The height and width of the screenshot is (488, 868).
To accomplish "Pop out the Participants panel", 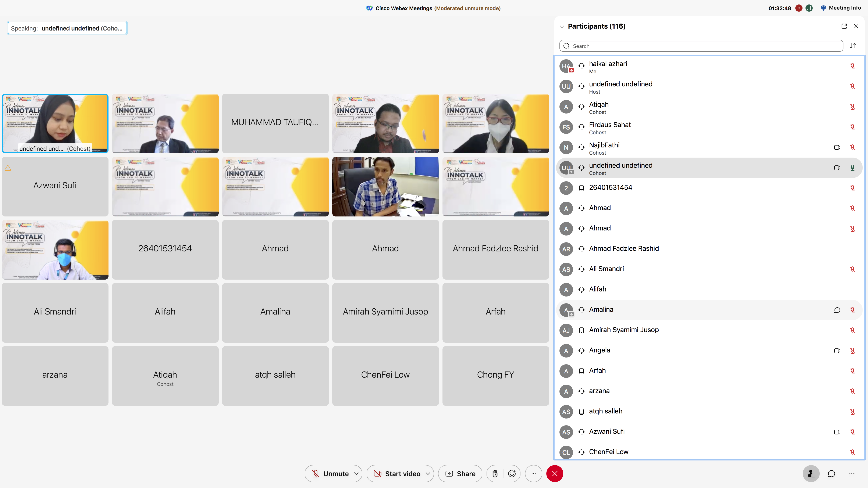I will click(844, 26).
